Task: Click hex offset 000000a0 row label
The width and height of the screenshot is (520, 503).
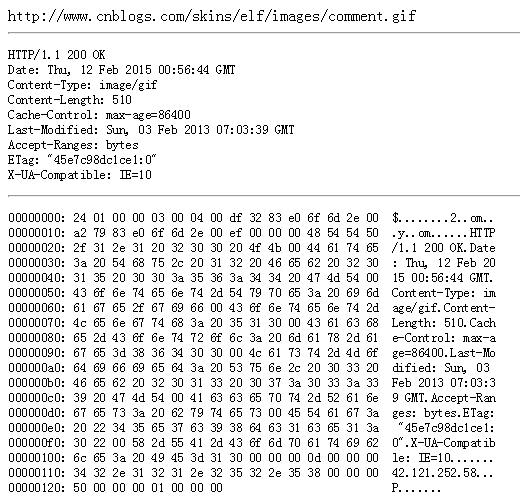Action: [x=37, y=368]
